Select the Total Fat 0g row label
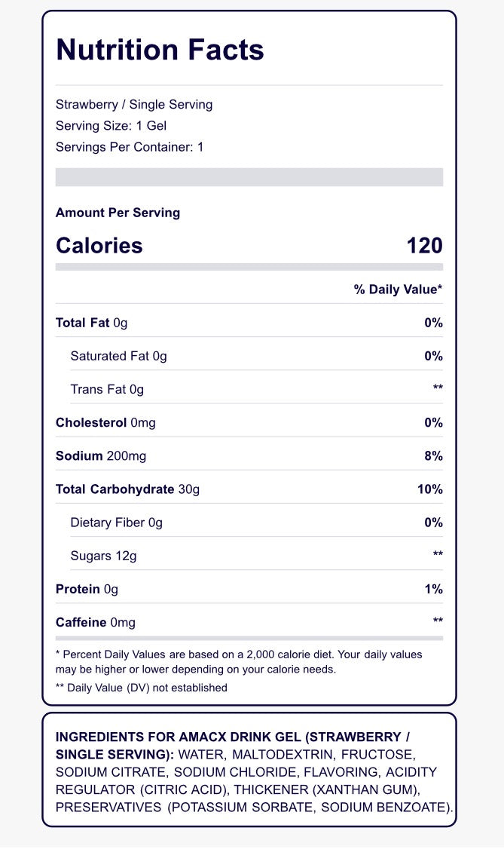 pos(92,323)
